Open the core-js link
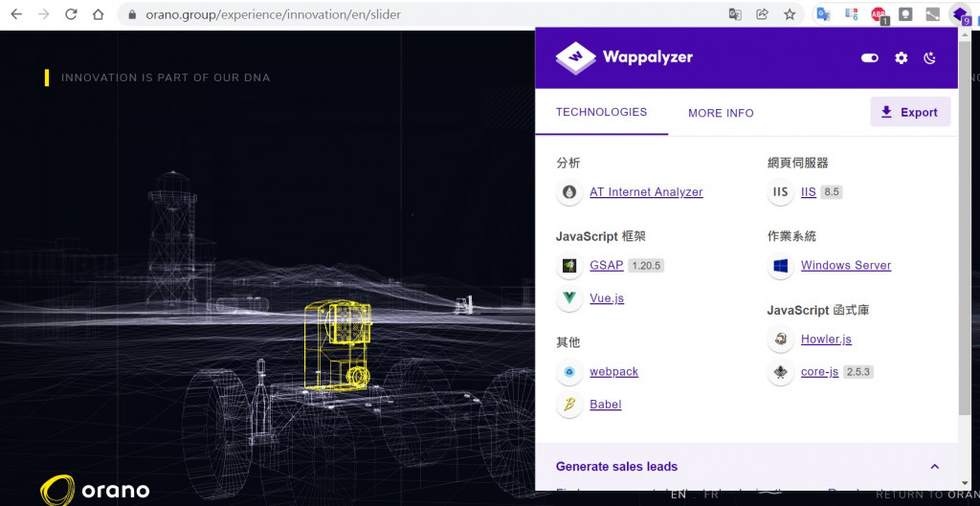 pos(819,372)
